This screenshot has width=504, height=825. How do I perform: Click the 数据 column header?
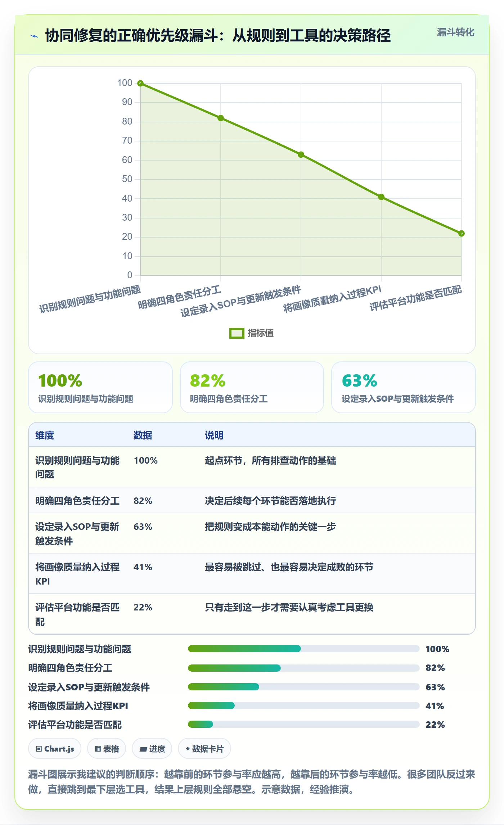point(143,435)
